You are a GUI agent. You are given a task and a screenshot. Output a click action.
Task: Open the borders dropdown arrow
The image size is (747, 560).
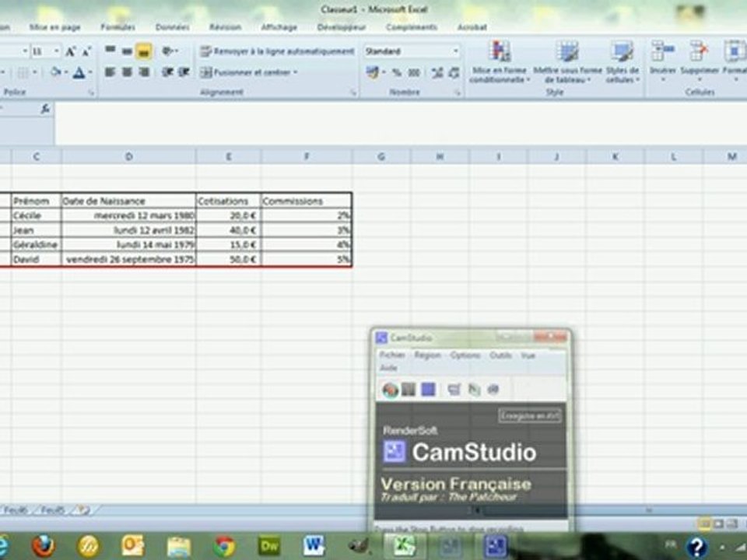(x=35, y=72)
